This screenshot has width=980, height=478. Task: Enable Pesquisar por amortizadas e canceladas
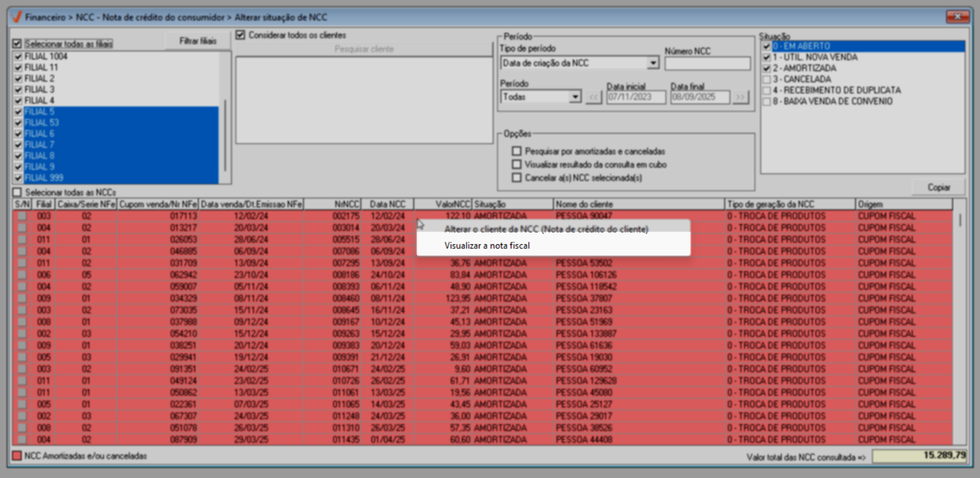(x=516, y=151)
